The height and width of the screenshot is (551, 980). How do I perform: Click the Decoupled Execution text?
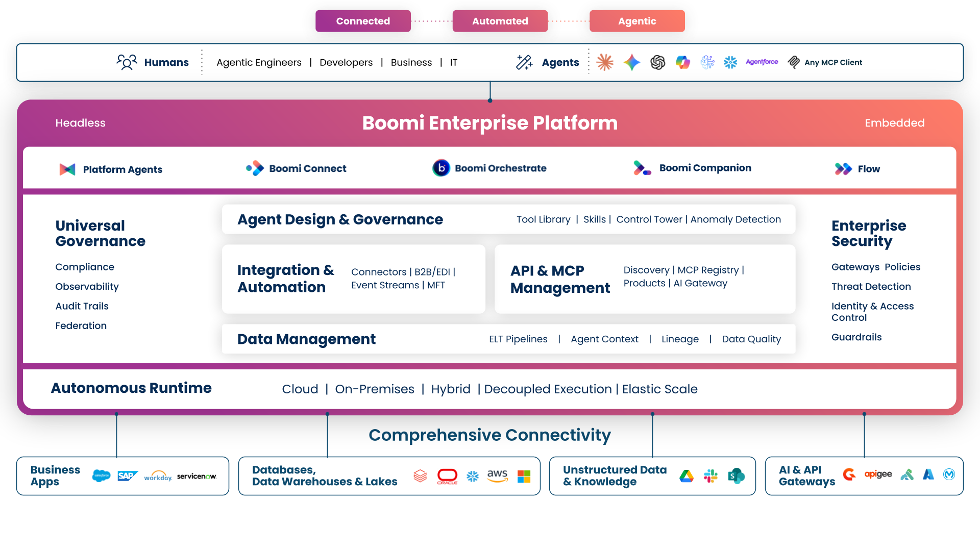coord(548,389)
